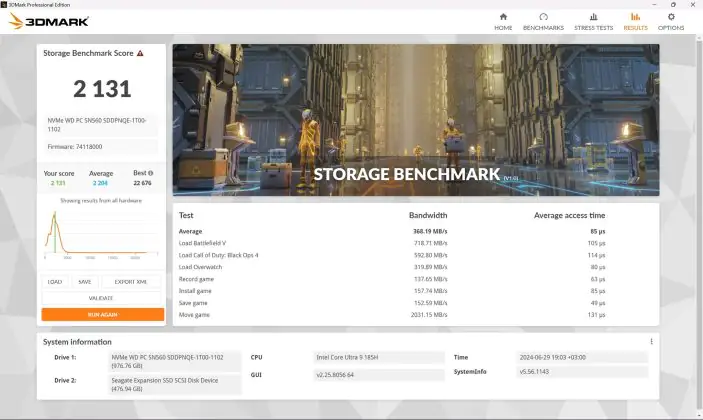Minimize the 3DMark window
703x420 pixels.
point(654,4)
